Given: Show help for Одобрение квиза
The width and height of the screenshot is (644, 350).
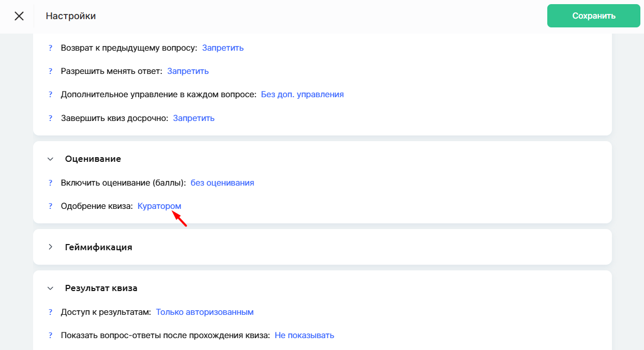Looking at the screenshot, I should (51, 206).
